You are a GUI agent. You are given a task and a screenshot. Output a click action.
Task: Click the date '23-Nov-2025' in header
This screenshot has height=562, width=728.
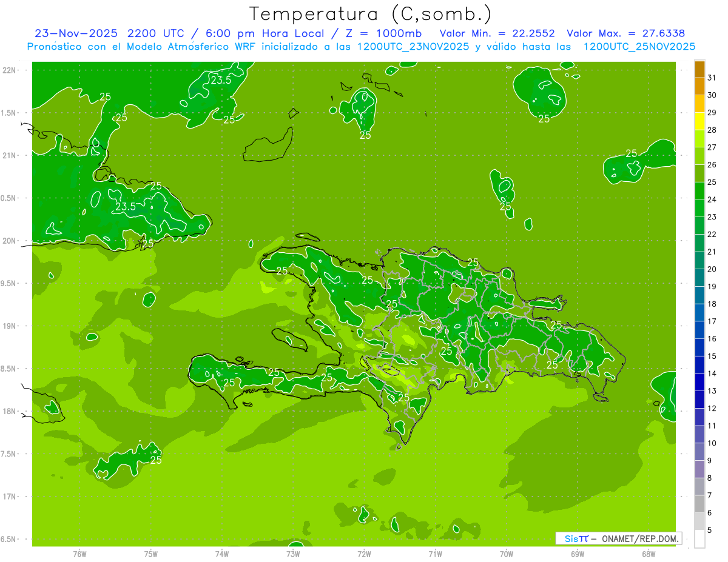77,33
